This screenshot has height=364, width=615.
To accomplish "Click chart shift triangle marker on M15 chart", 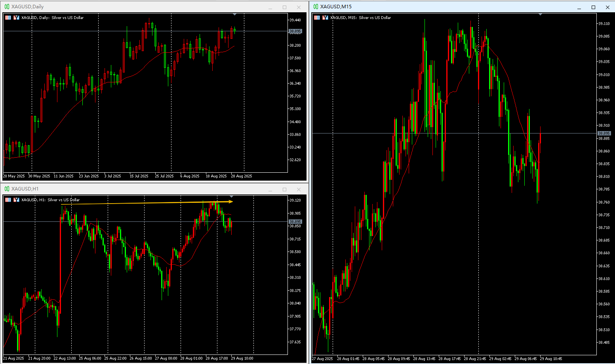I will pos(541,14).
